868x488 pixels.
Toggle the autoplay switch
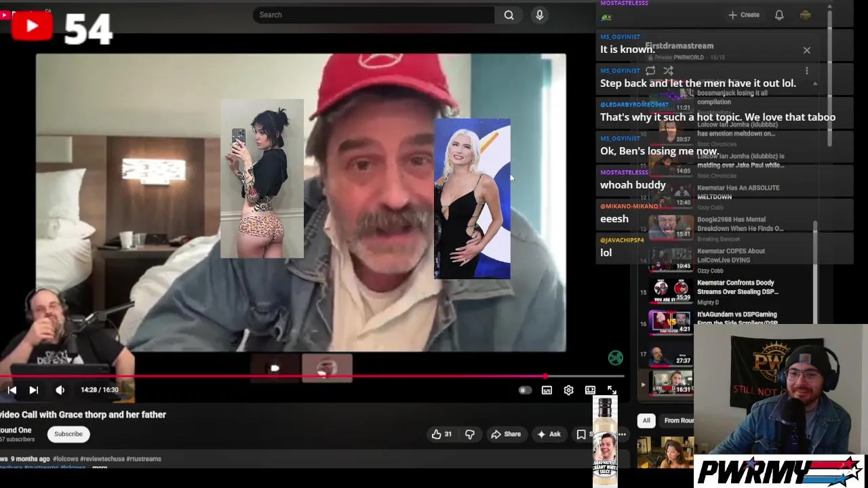(x=524, y=390)
